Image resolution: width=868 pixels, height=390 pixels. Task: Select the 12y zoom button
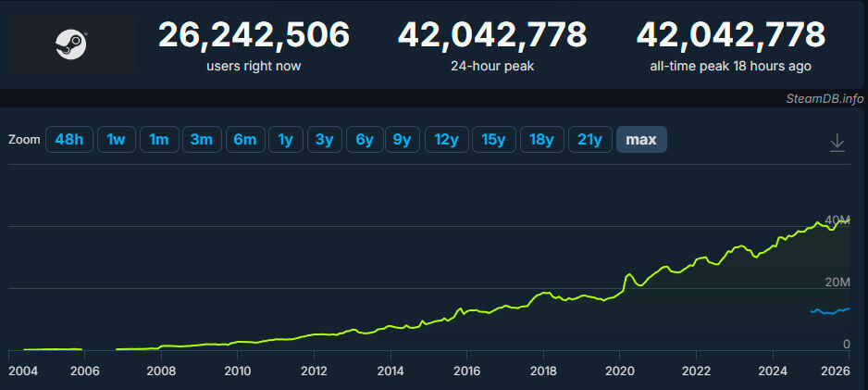446,140
